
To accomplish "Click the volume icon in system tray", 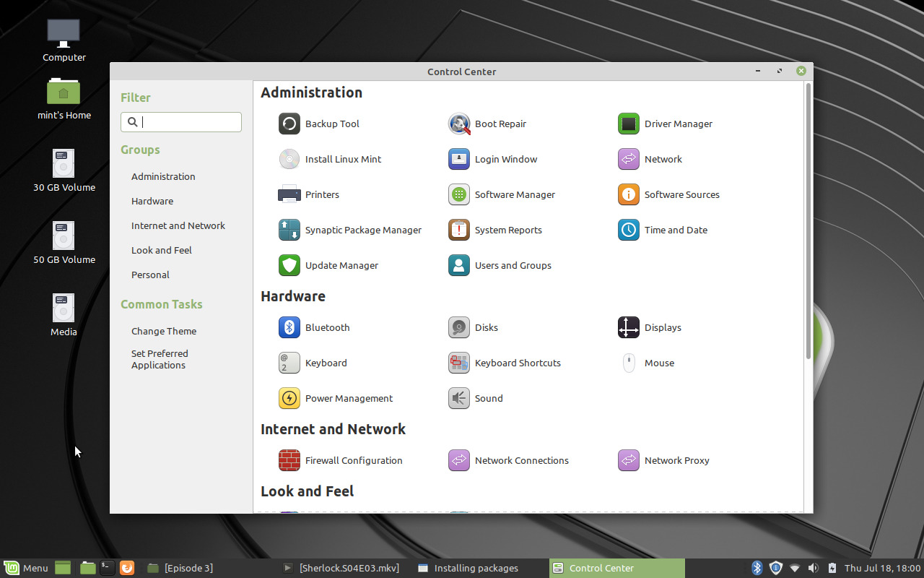I will click(813, 568).
